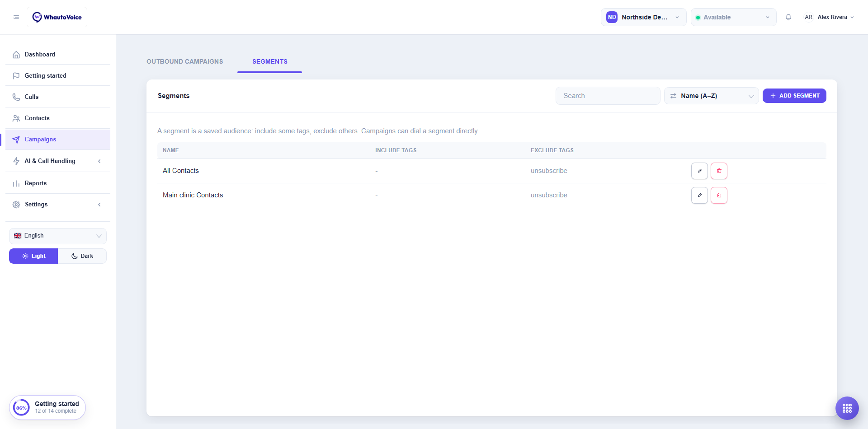The image size is (868, 429).
Task: Click the Main clinic Contacts segment name
Action: [193, 195]
